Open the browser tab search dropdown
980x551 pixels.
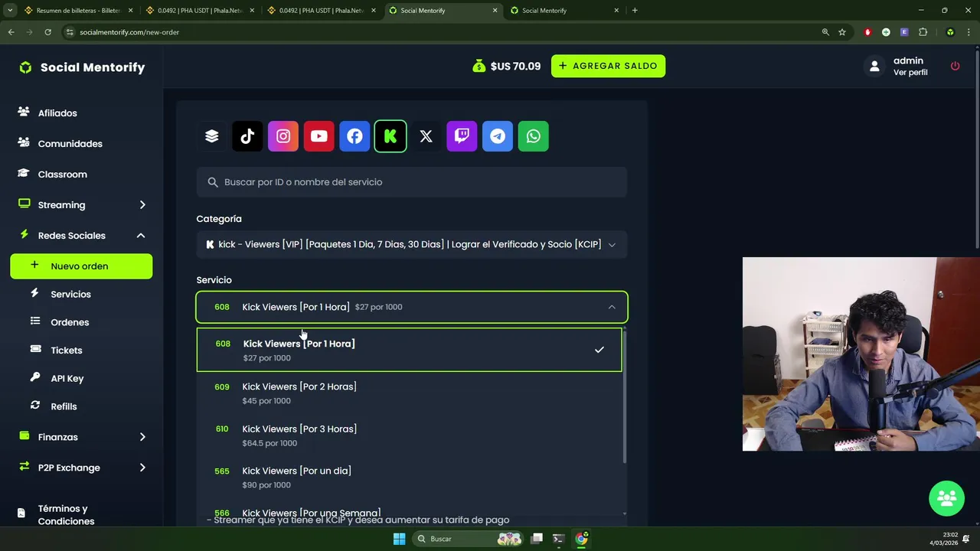click(10, 11)
